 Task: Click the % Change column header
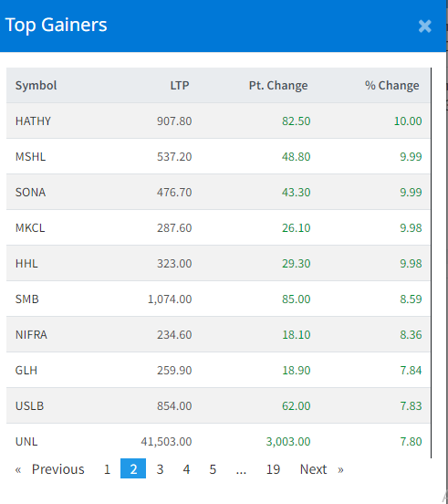pos(391,86)
